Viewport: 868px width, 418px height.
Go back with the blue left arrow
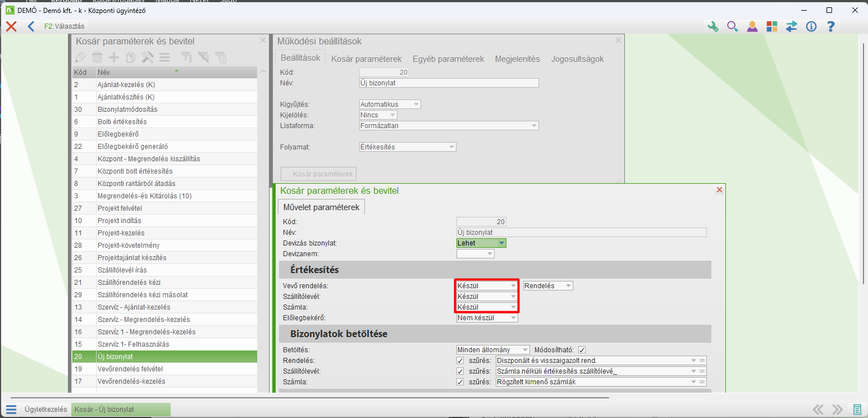[31, 26]
